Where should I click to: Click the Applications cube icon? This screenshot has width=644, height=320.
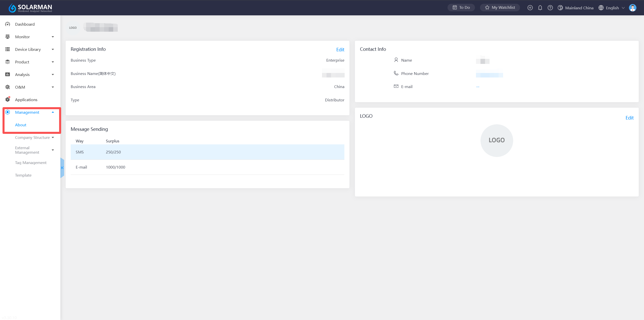point(8,100)
